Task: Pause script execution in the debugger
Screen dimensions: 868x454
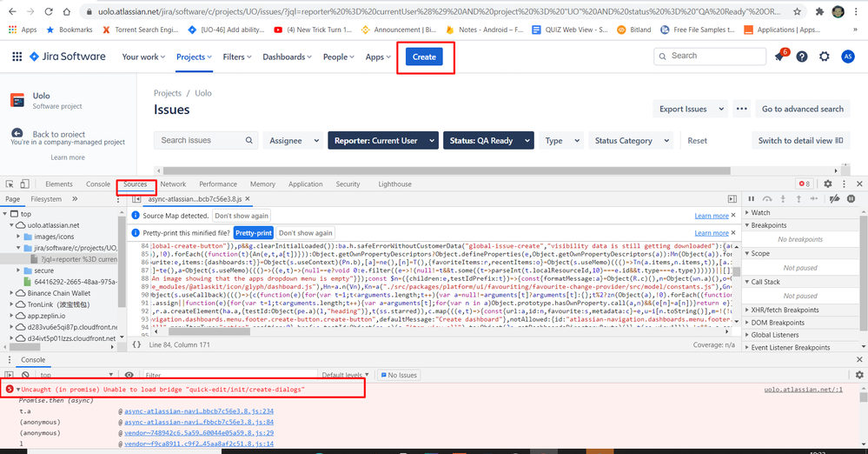Action: [x=752, y=199]
